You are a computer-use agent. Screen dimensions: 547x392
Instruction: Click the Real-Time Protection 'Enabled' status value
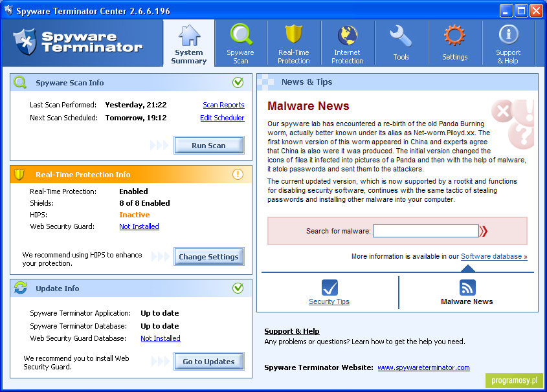[133, 191]
